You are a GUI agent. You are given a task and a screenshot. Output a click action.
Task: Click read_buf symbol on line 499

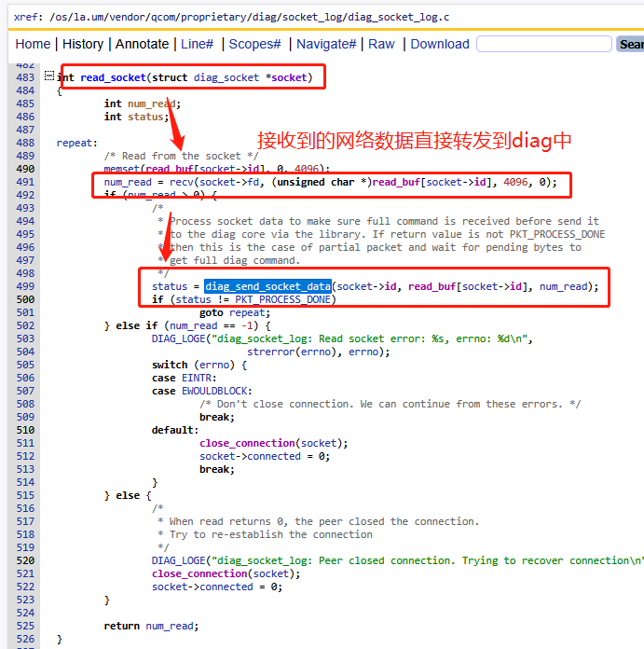pos(432,286)
